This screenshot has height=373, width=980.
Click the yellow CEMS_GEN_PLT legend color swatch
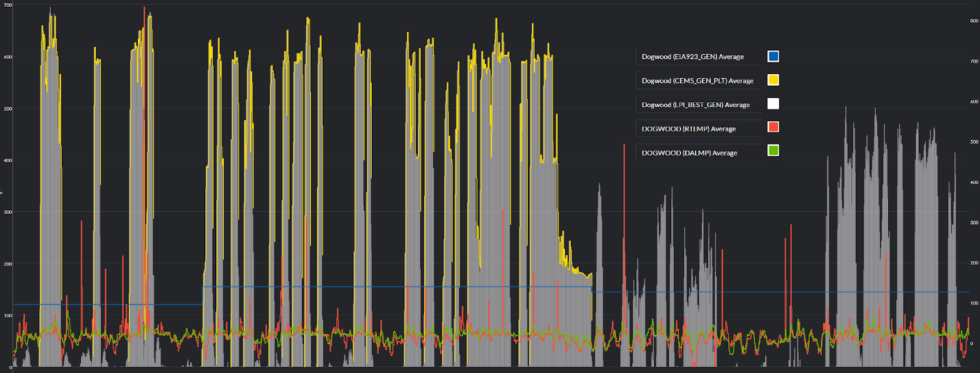pos(773,80)
